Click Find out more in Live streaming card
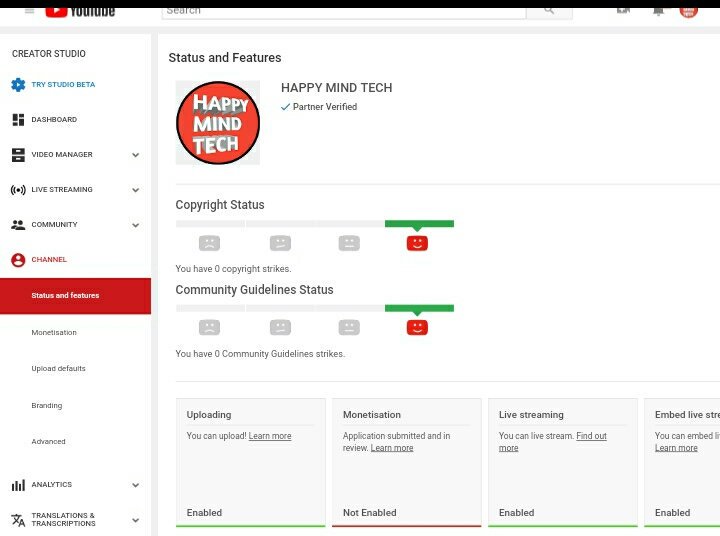Image resolution: width=720 pixels, height=536 pixels. pyautogui.click(x=591, y=436)
